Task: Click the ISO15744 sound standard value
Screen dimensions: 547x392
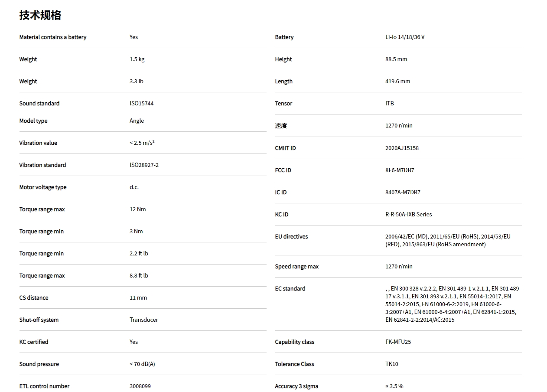Action: tap(141, 104)
